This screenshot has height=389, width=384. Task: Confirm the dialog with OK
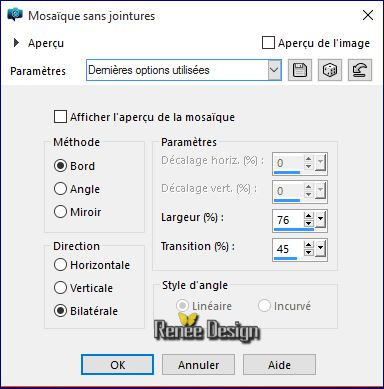118,365
